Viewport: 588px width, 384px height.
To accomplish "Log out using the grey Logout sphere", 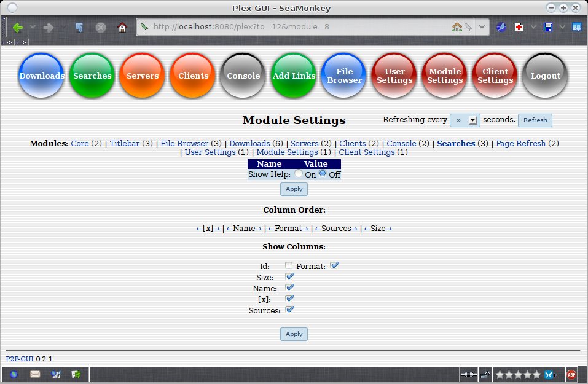I will (x=545, y=76).
